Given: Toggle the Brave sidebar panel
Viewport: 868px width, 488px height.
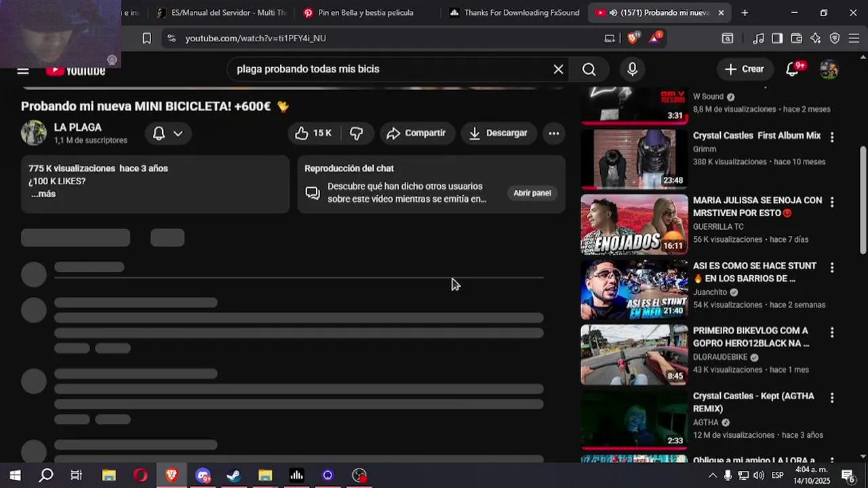Looking at the screenshot, I should click(x=777, y=39).
